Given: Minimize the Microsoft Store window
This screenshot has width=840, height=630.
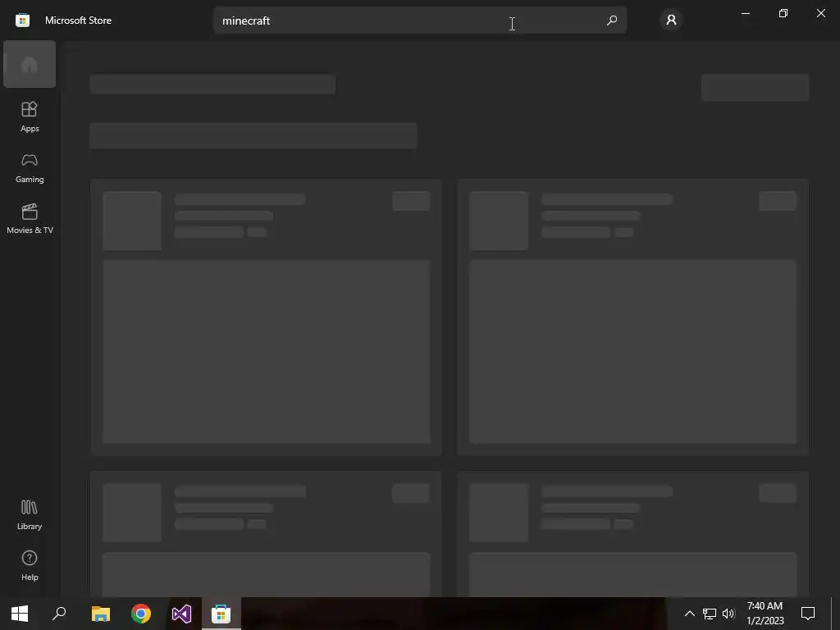Looking at the screenshot, I should point(745,13).
